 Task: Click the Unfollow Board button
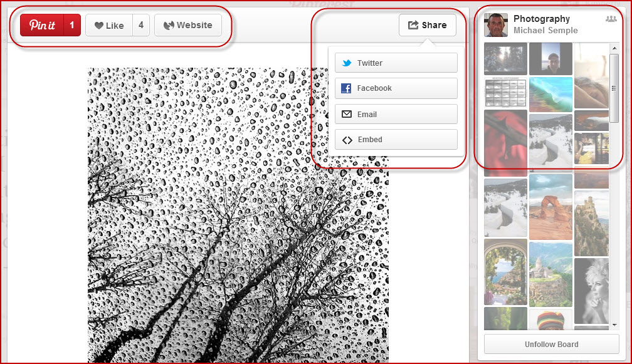click(x=551, y=345)
